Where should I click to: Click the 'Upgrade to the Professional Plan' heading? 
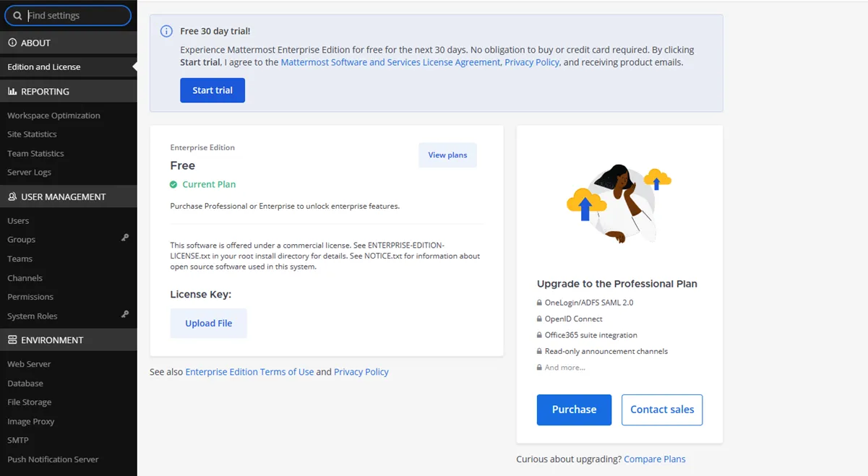tap(617, 284)
